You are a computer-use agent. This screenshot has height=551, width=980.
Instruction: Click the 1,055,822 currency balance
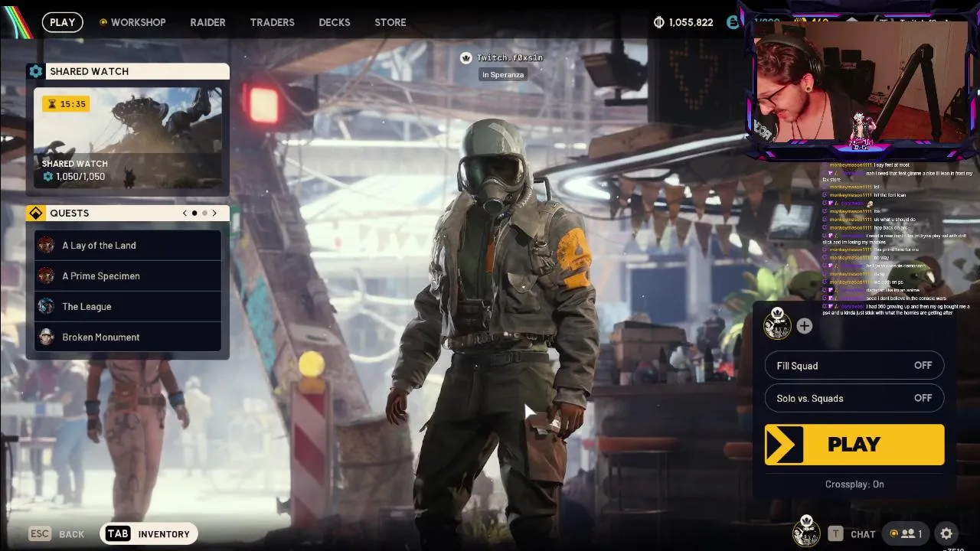pos(691,22)
